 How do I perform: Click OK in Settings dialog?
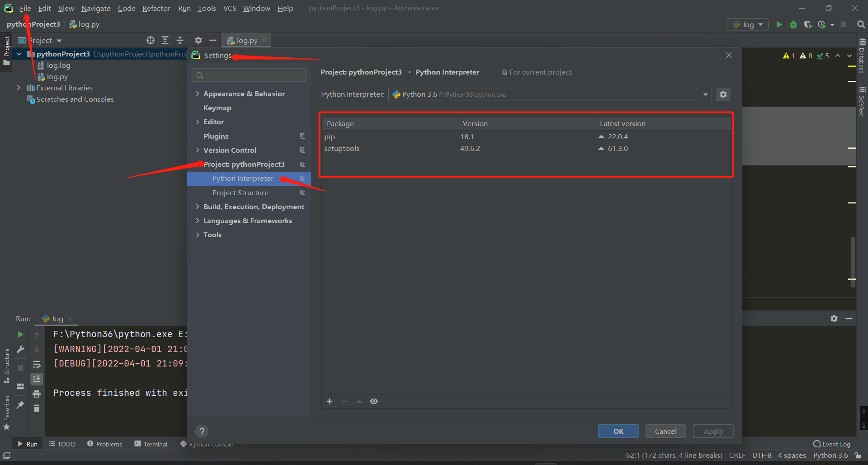pos(618,431)
